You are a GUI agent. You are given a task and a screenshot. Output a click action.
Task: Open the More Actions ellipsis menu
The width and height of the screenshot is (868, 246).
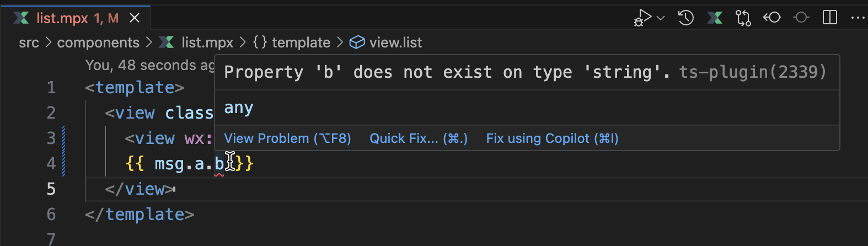click(858, 18)
